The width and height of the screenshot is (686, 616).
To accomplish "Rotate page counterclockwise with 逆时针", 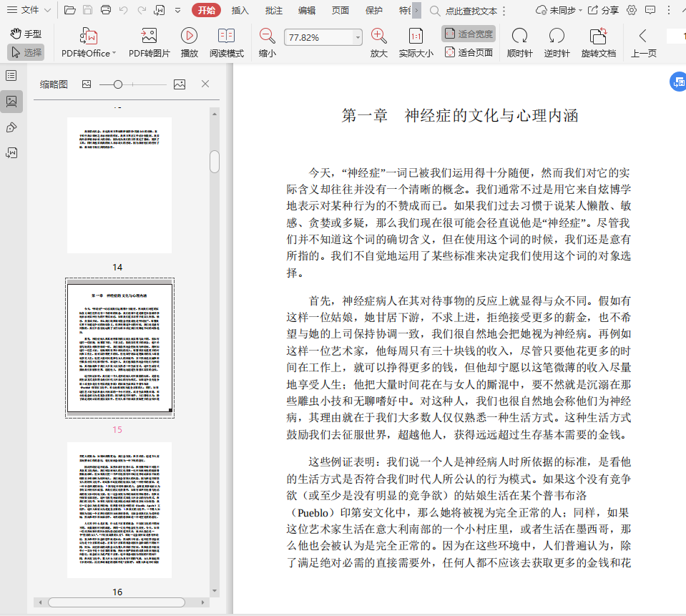I will [557, 36].
